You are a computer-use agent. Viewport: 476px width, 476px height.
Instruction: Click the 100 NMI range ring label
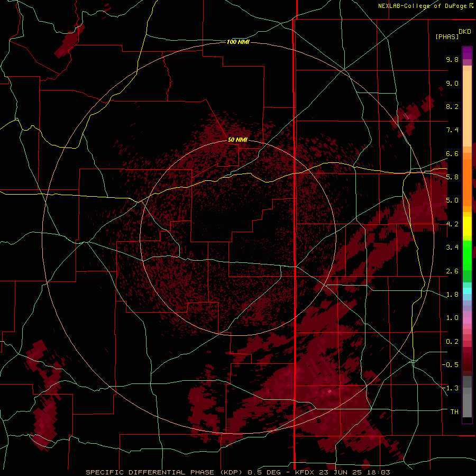point(238,42)
